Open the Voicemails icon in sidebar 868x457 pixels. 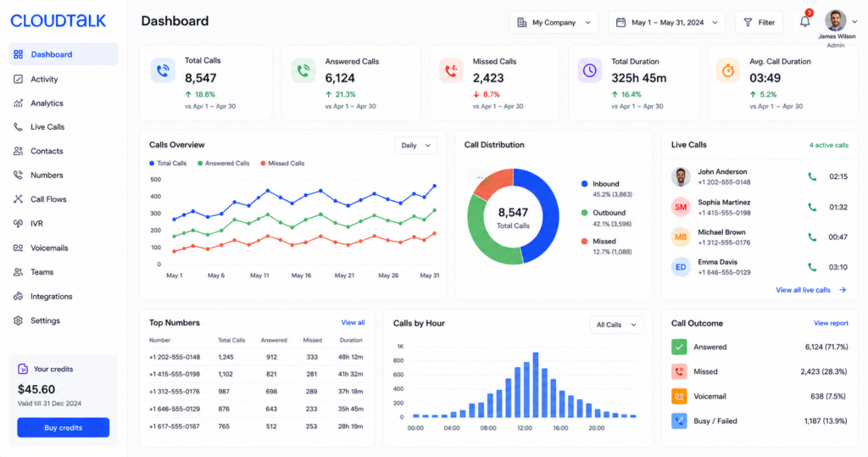tap(19, 248)
